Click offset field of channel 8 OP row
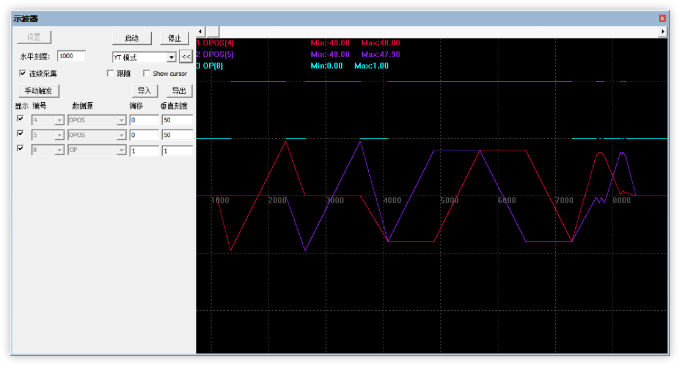The width and height of the screenshot is (685, 370). 144,151
